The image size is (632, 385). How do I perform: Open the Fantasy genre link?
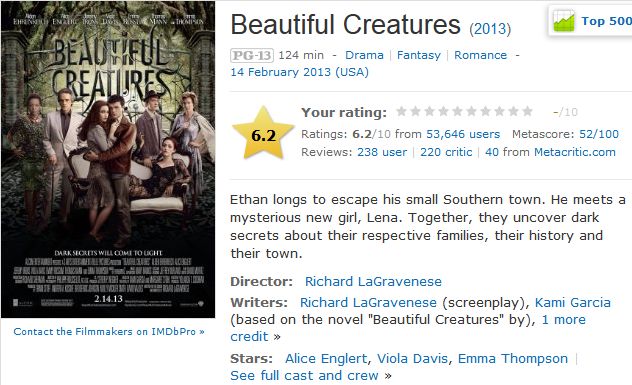pos(419,55)
